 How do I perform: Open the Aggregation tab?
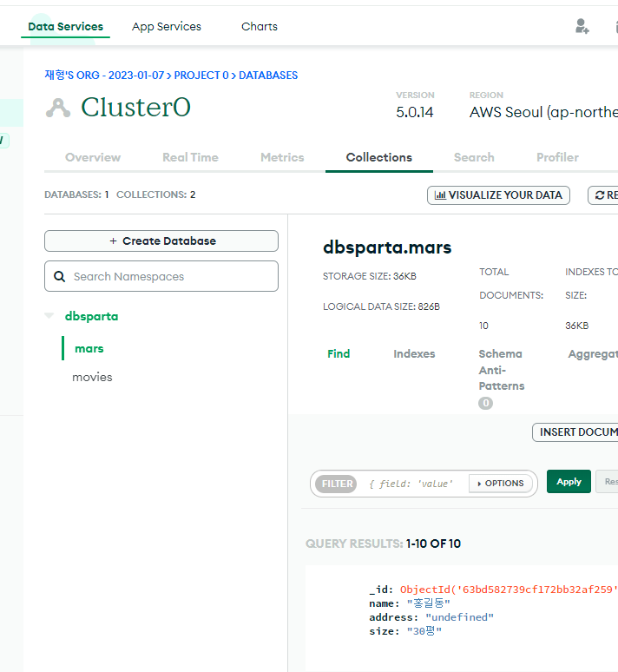pos(593,354)
